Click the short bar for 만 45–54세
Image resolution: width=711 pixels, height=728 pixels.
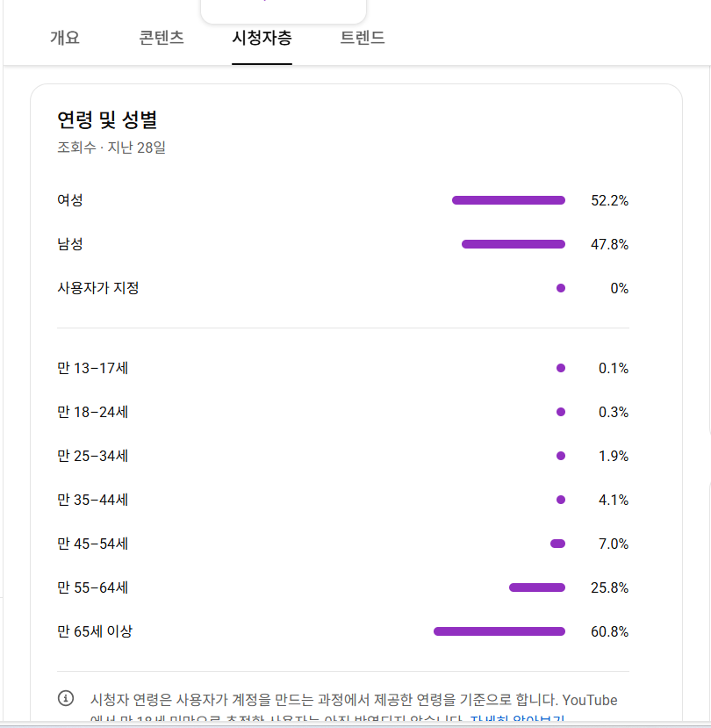557,544
